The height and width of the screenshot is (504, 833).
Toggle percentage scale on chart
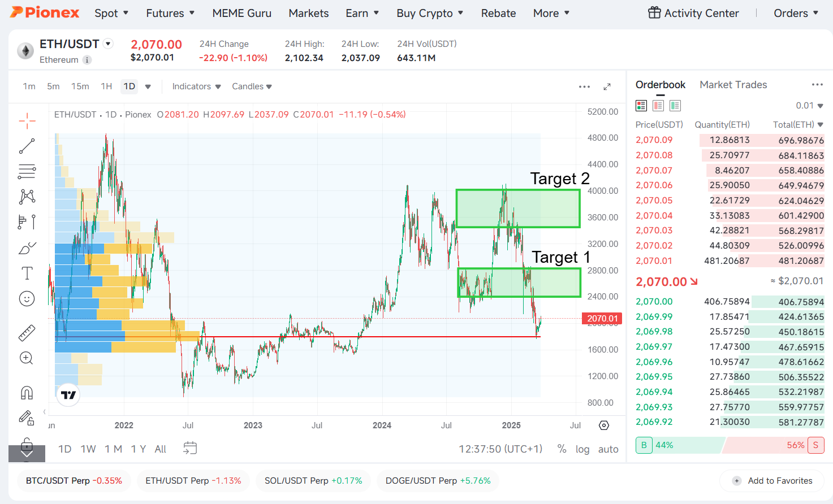pos(562,449)
